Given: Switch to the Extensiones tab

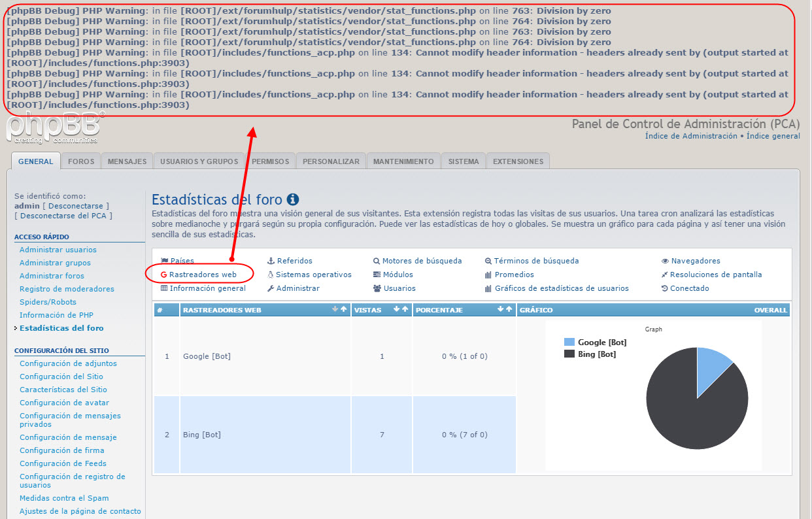Looking at the screenshot, I should coord(518,161).
